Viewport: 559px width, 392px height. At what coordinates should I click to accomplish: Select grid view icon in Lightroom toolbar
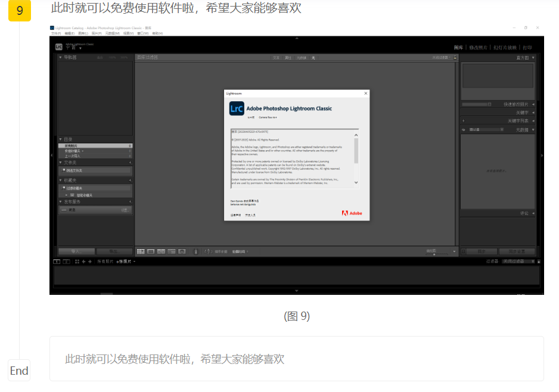[x=141, y=251]
